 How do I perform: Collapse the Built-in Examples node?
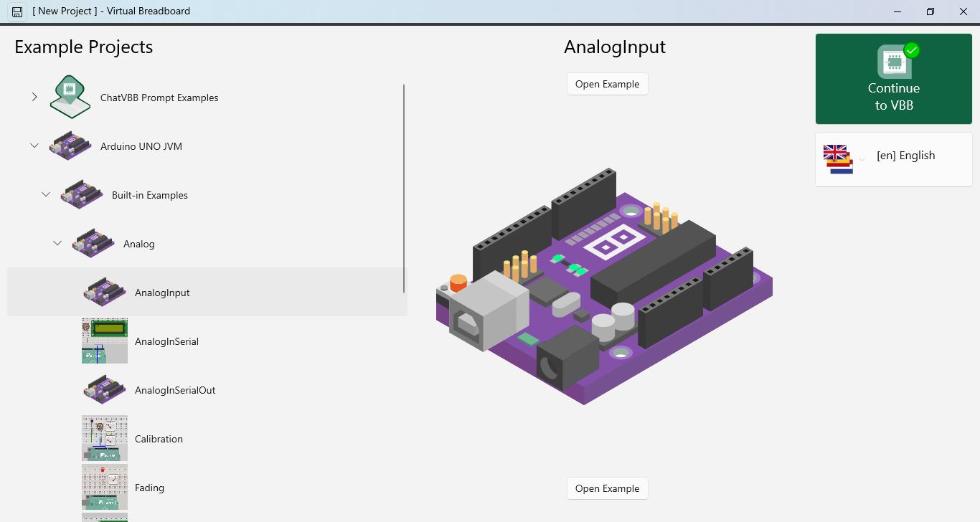(x=46, y=194)
